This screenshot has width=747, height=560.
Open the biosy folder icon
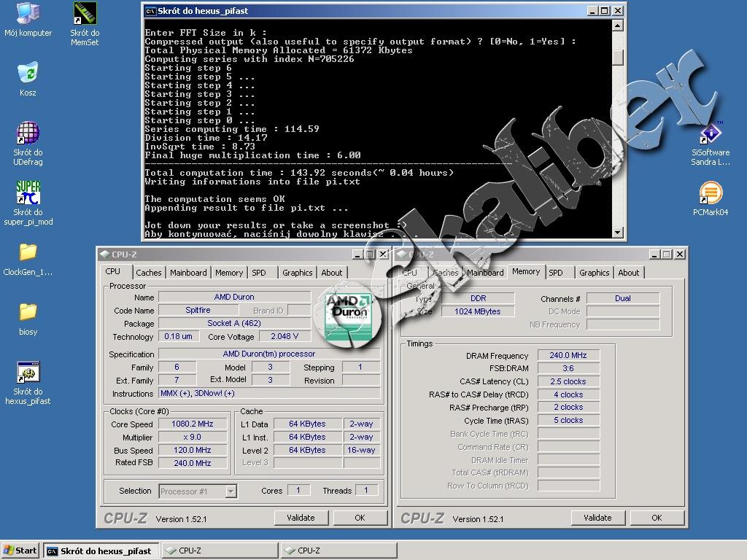(x=28, y=319)
